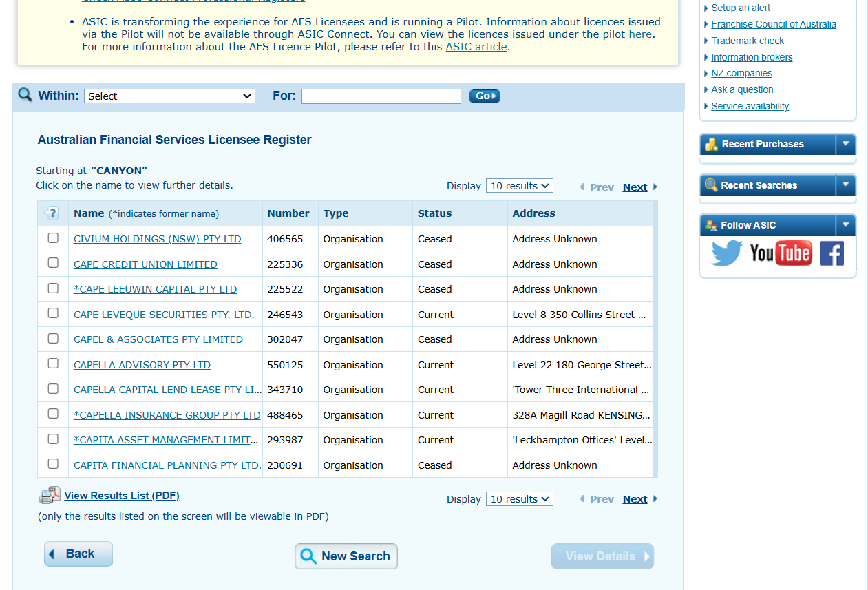Open YouTube icon under Follow ASIC
Screen dimensions: 868x590
[781, 253]
